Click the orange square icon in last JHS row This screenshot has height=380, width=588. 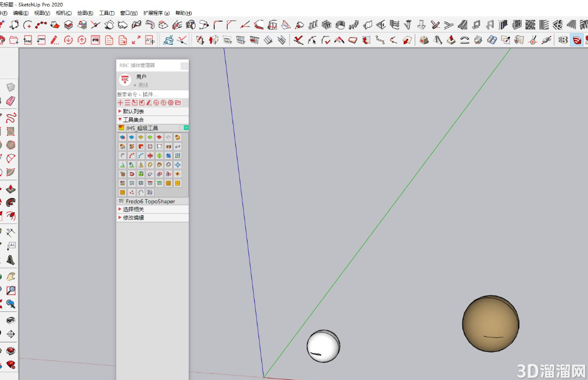pos(122,192)
